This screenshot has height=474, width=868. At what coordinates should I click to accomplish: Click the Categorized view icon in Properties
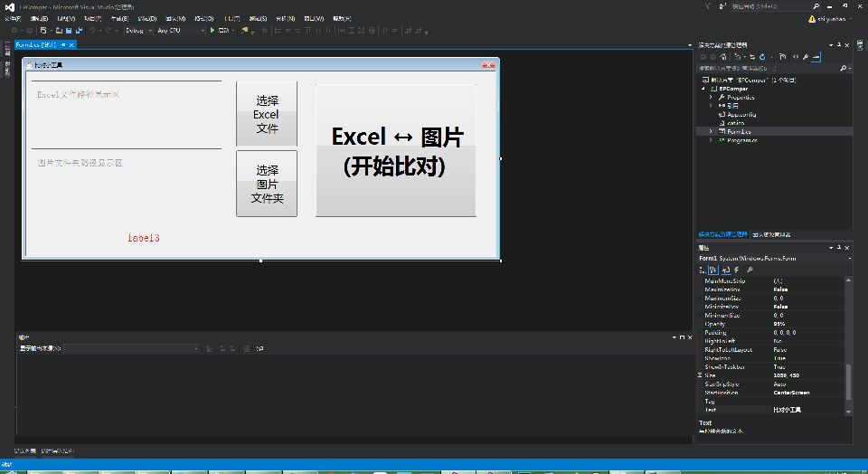(x=703, y=270)
